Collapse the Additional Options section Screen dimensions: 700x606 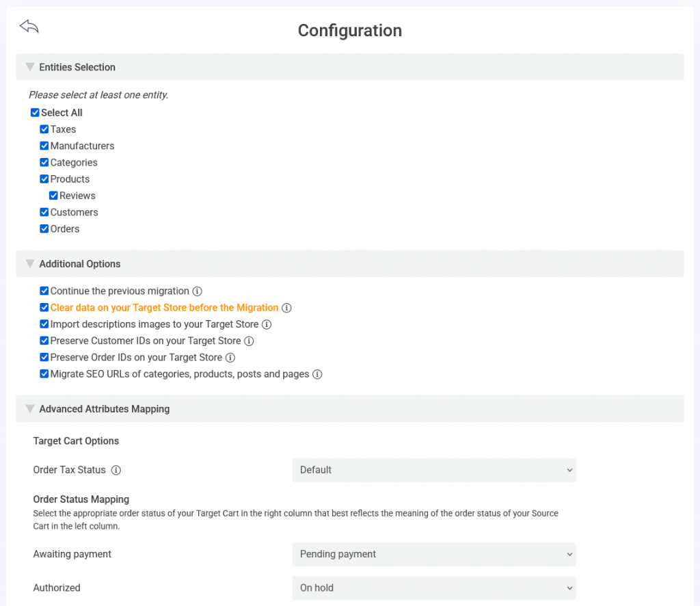point(29,263)
